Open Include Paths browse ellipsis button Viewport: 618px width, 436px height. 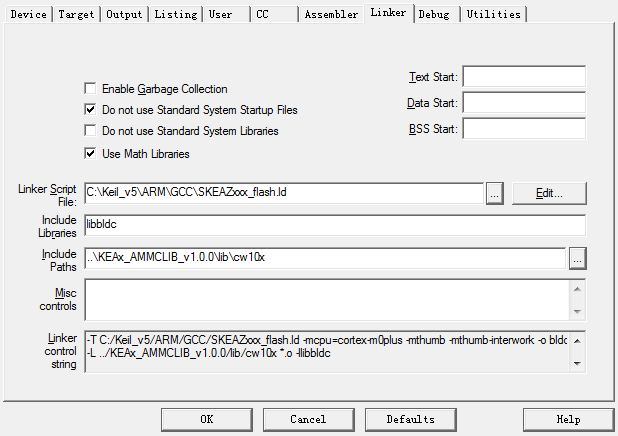pos(577,259)
